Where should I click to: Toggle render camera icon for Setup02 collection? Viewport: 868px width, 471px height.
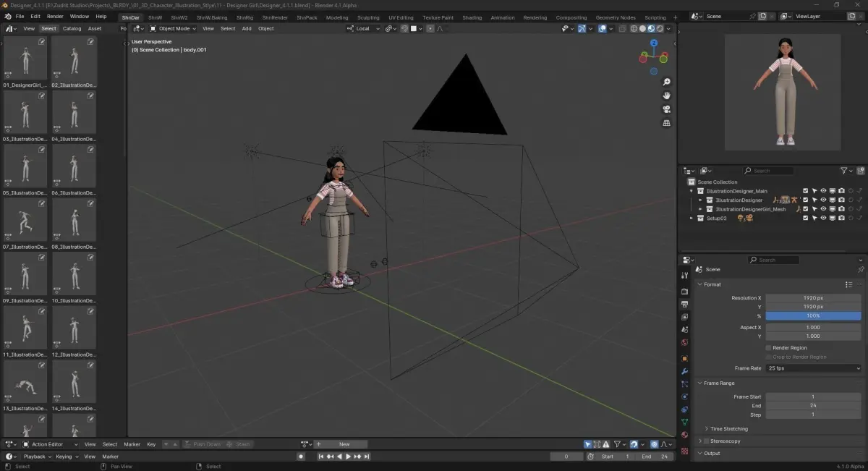coord(841,218)
